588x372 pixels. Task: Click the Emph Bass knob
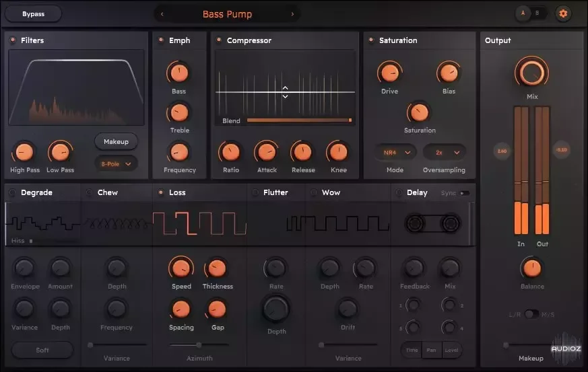tap(179, 73)
